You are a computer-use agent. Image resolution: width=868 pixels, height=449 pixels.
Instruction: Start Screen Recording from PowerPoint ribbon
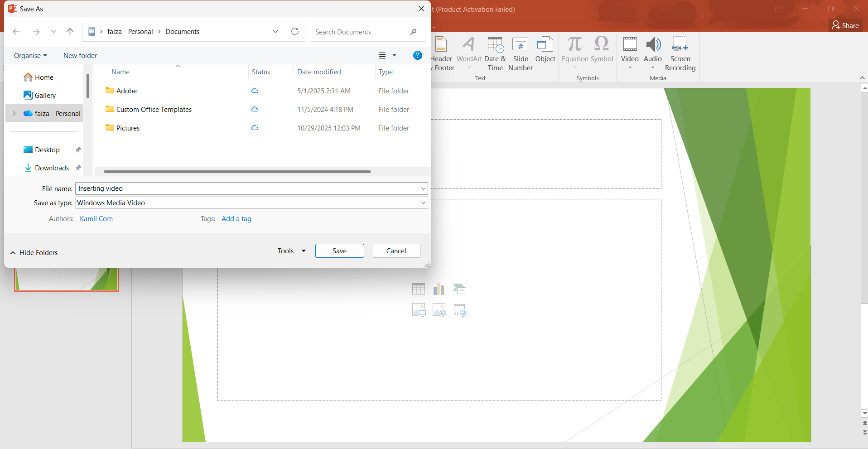coord(680,53)
